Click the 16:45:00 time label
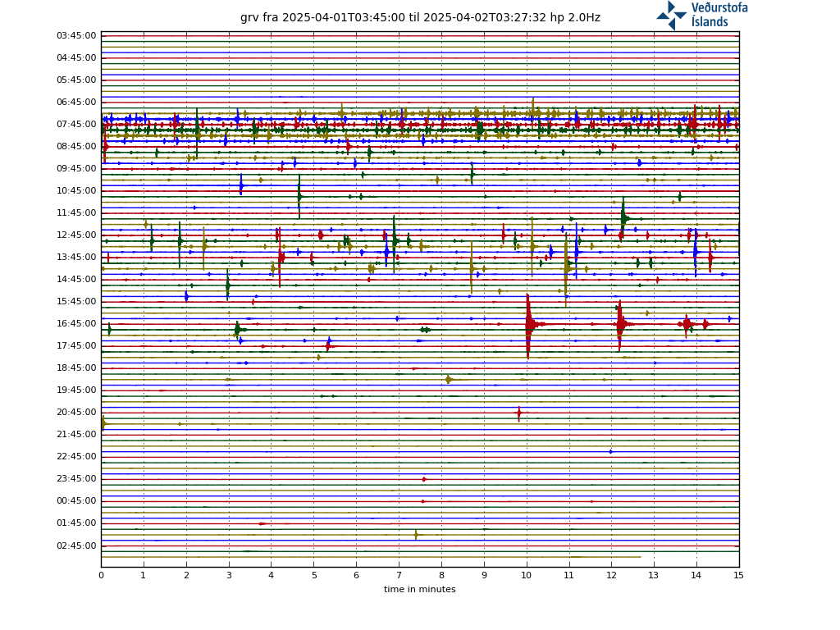Image resolution: width=840 pixels, height=630 pixels. [x=76, y=323]
